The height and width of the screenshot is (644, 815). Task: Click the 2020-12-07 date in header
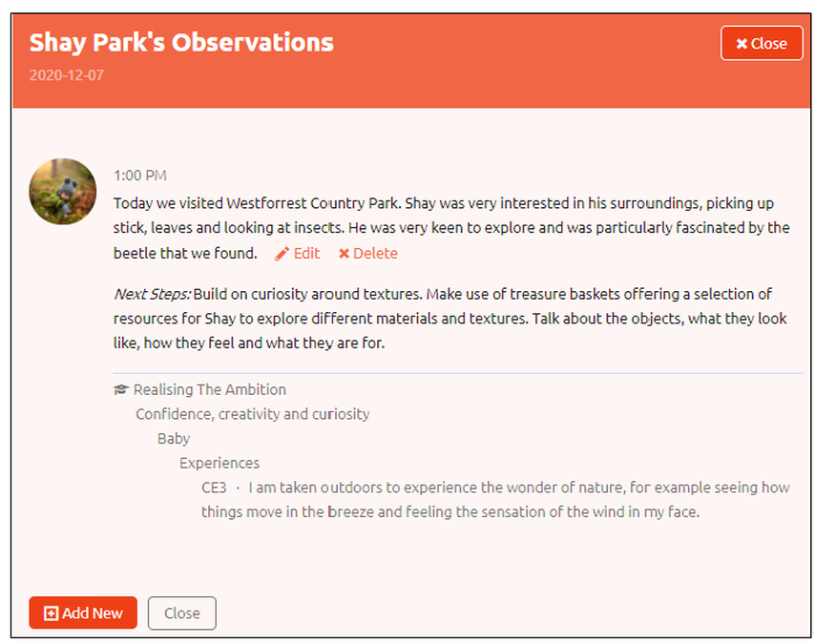(x=67, y=75)
